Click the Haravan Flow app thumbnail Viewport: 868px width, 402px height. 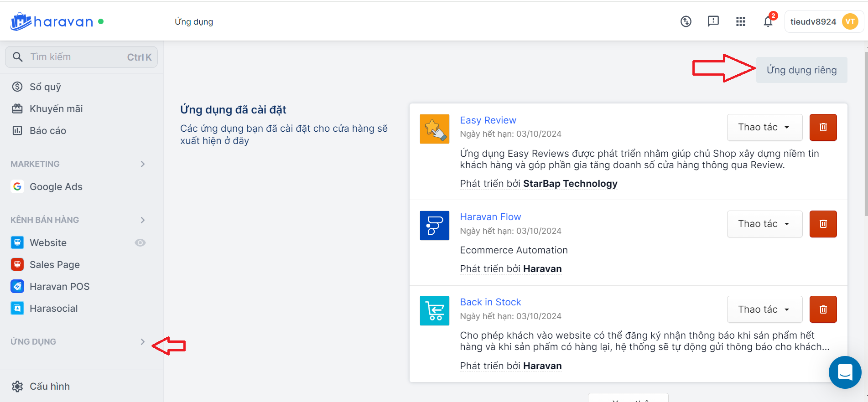[435, 226]
